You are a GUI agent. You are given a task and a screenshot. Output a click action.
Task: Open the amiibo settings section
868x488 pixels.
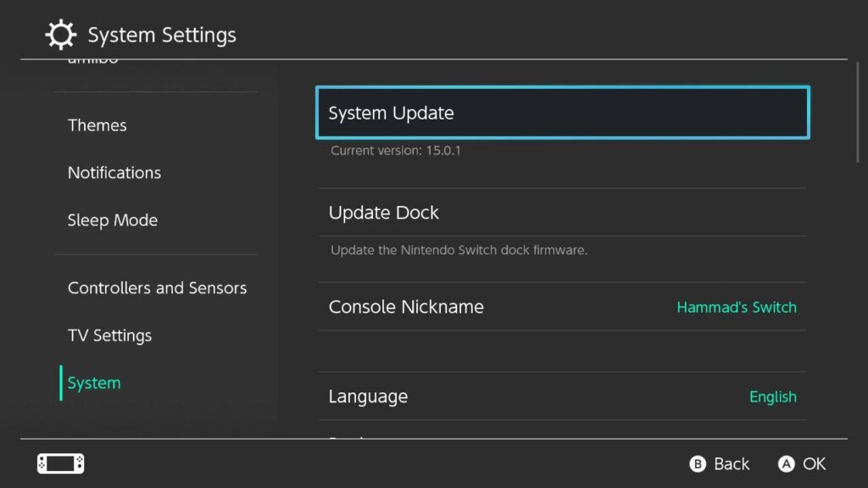click(93, 59)
